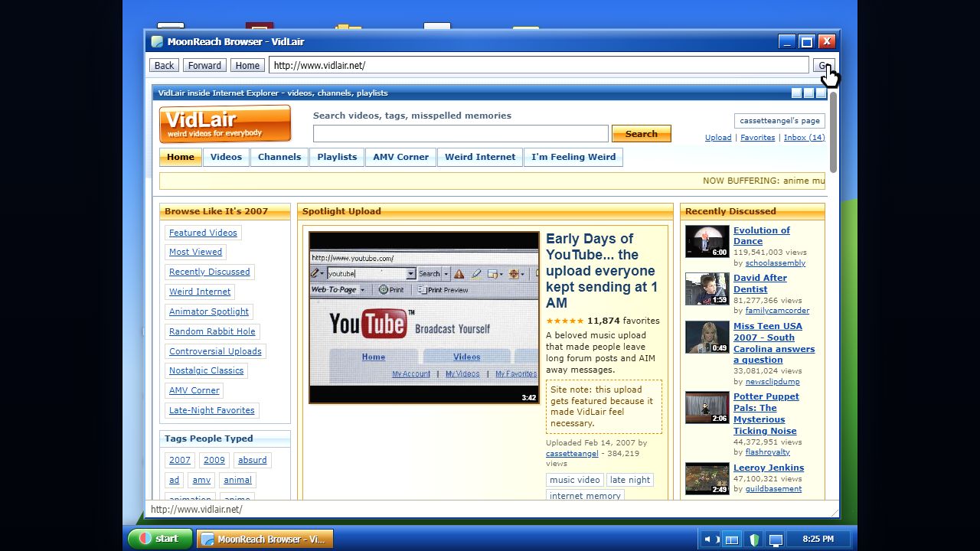Click the amv tag
Viewport: 980px width, 551px height.
[x=201, y=480]
